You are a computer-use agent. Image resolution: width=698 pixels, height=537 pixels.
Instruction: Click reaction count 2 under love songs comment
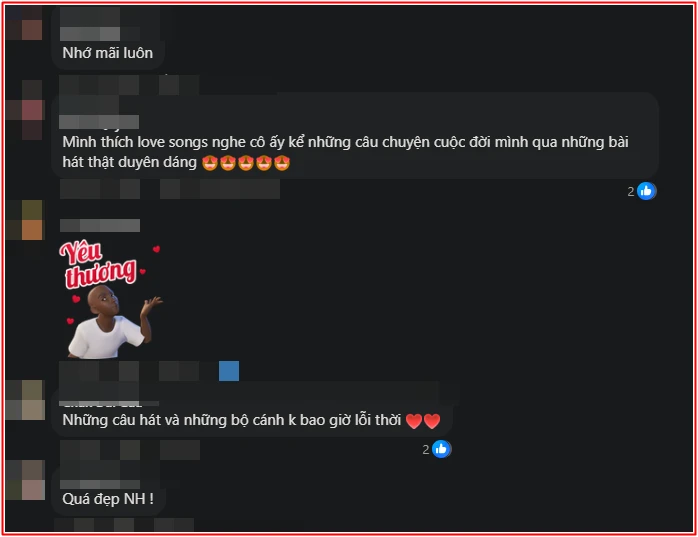pos(631,191)
